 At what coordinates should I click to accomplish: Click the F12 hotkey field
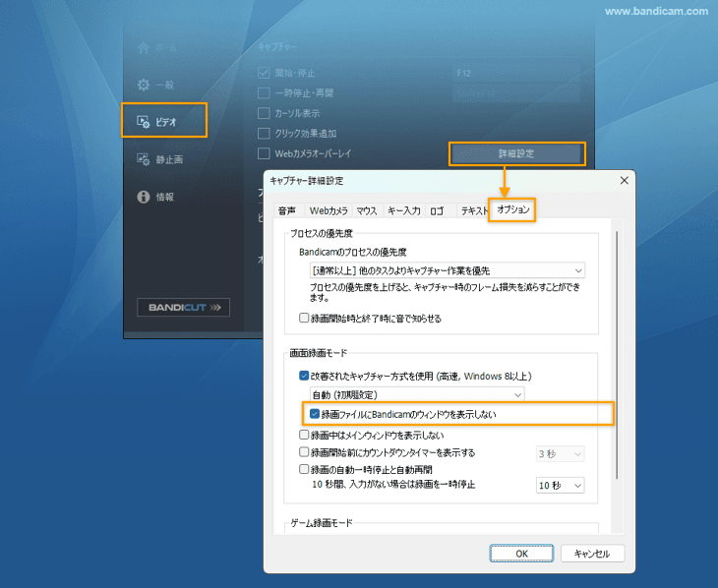coord(516,73)
